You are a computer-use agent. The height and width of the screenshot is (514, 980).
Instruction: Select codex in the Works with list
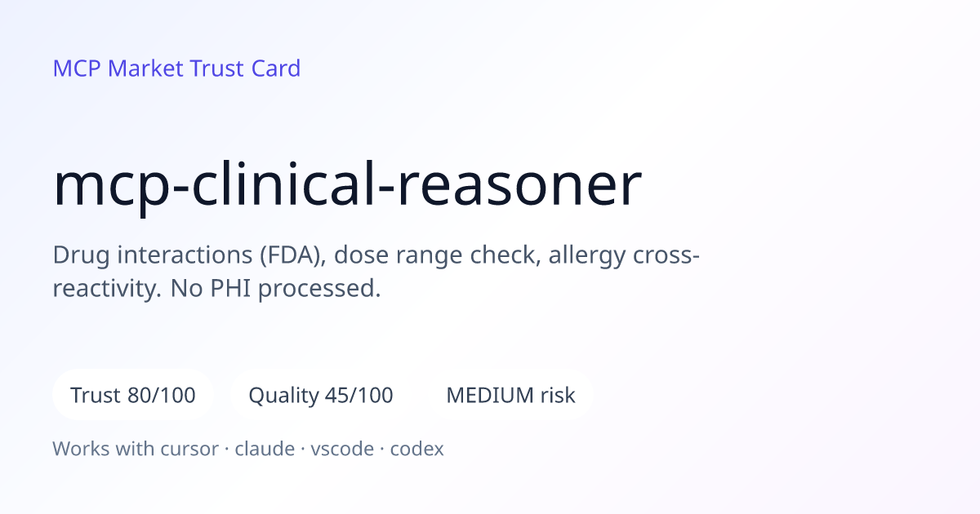coord(417,449)
